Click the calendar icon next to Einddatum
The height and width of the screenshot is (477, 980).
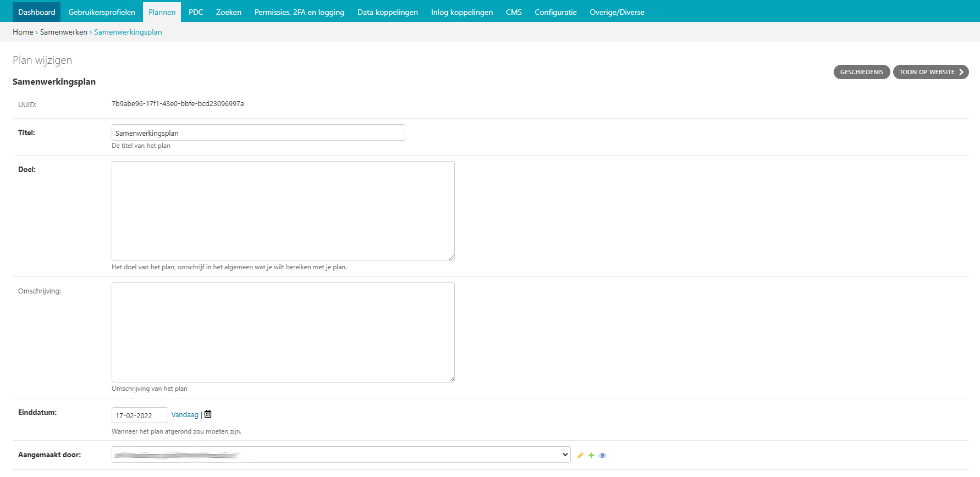(x=208, y=414)
